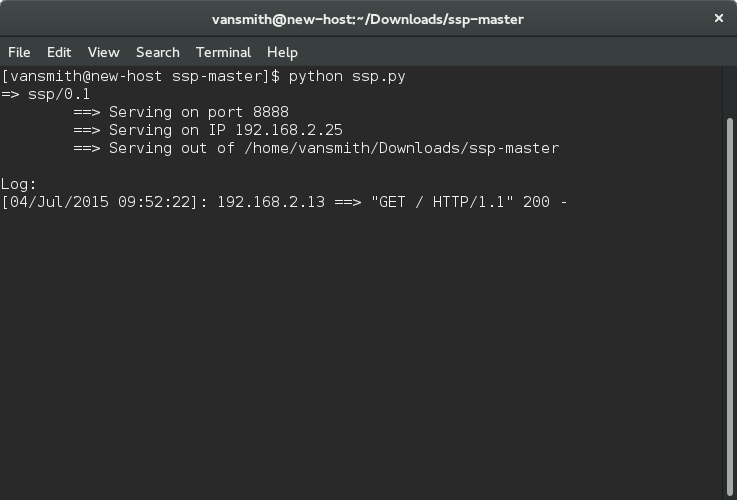Click the timestamp 04/Jul/2015 09:52:22
The image size is (737, 500).
click(x=99, y=202)
